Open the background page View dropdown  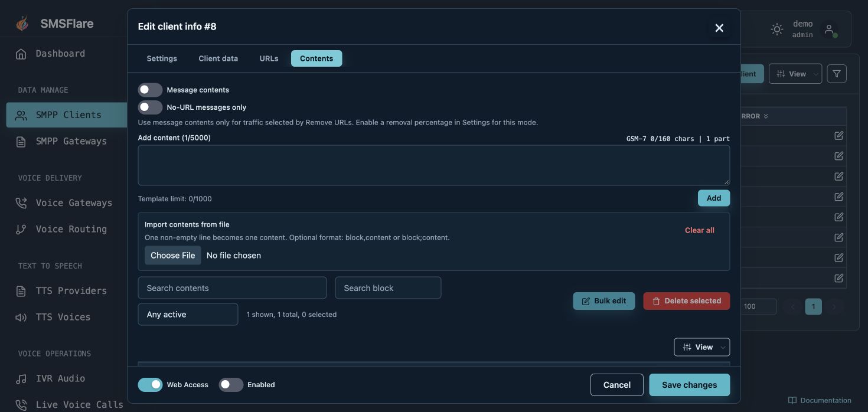(x=795, y=74)
